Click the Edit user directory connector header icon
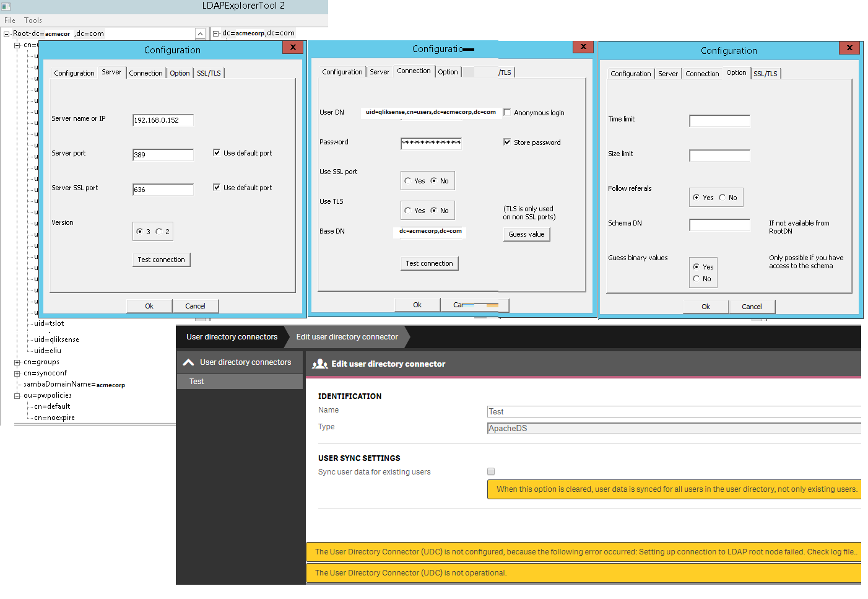 (320, 364)
